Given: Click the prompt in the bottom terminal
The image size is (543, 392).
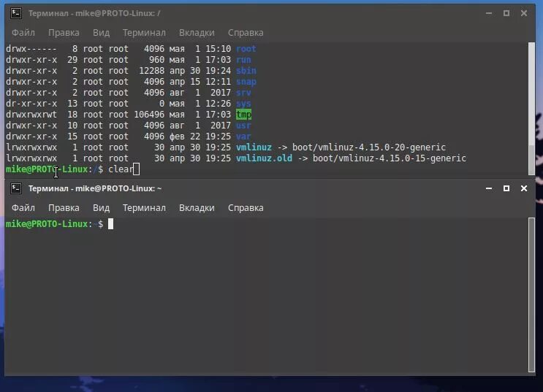Looking at the screenshot, I should [54, 224].
